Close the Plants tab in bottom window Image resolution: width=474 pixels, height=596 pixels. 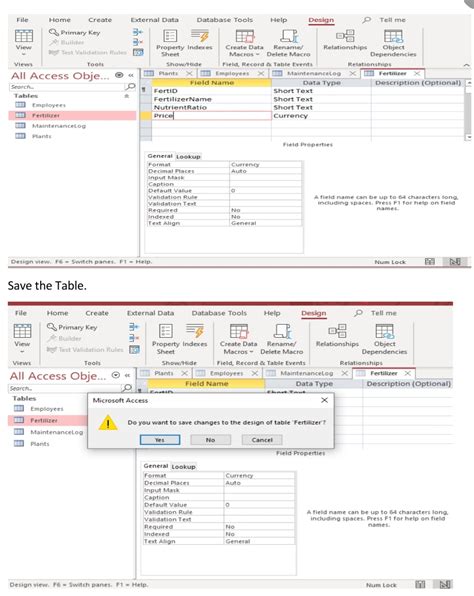pos(184,373)
